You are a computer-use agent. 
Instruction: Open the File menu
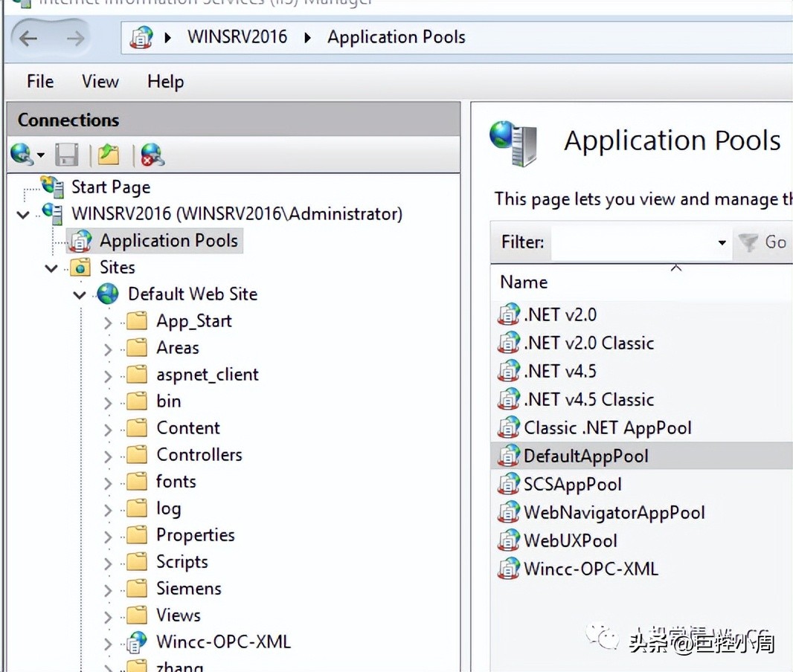40,82
